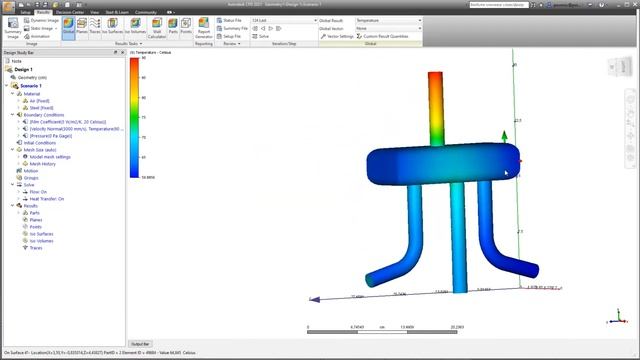Open the Wall Calculator
The width and height of the screenshot is (640, 360).
tap(157, 28)
